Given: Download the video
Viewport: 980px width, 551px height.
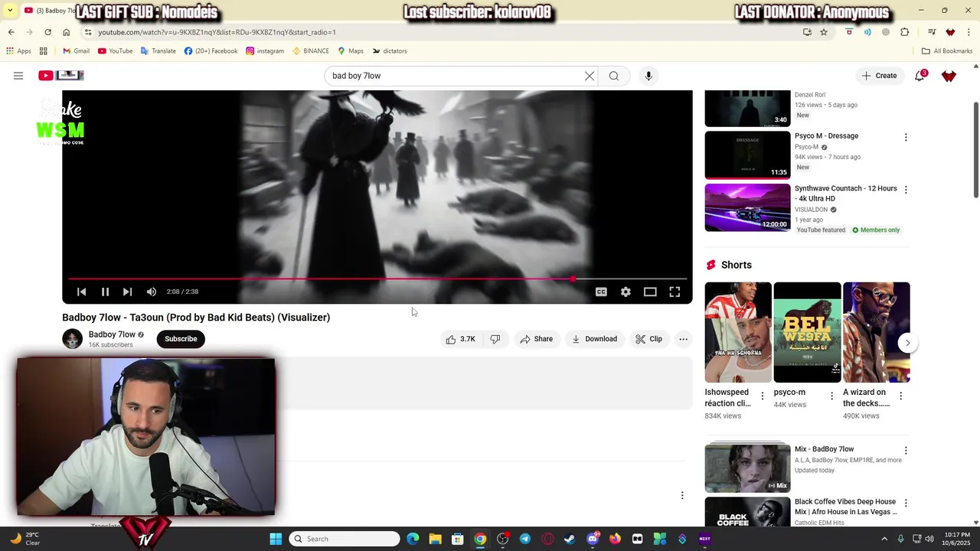Looking at the screenshot, I should (x=594, y=339).
